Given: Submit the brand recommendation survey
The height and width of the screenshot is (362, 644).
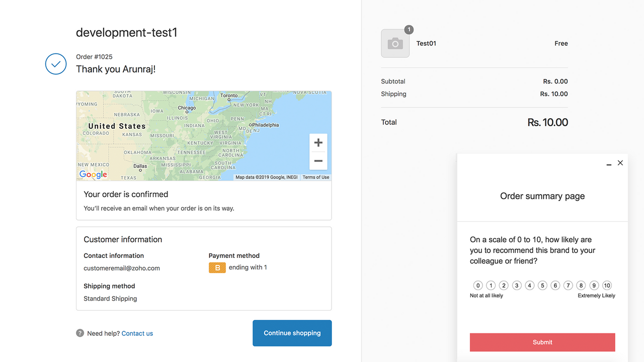Looking at the screenshot, I should point(542,342).
